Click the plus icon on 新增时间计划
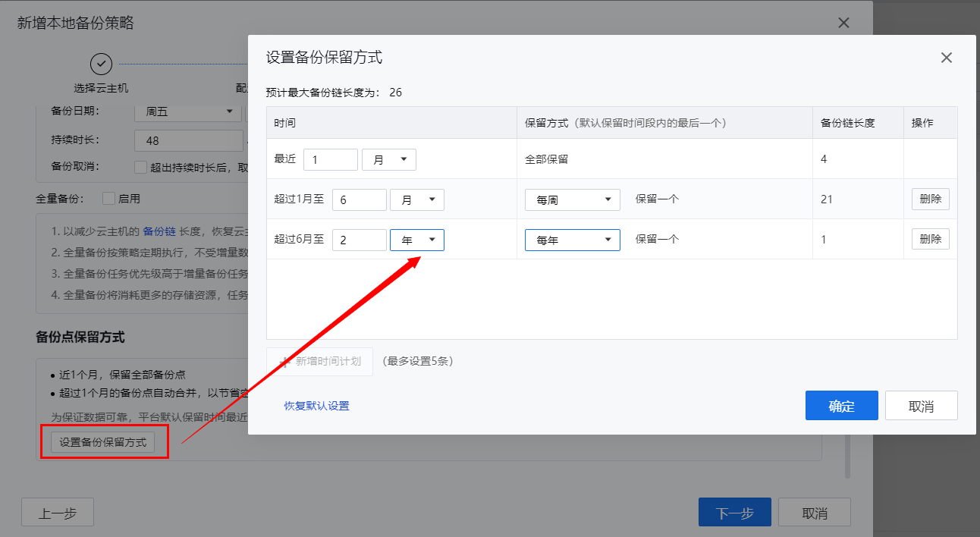This screenshot has width=980, height=537. coord(285,362)
